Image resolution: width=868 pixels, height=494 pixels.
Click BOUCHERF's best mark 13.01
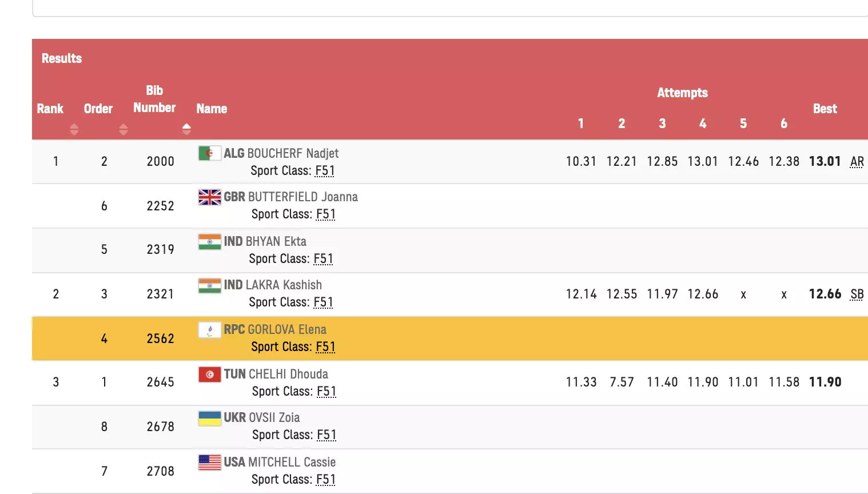point(825,162)
